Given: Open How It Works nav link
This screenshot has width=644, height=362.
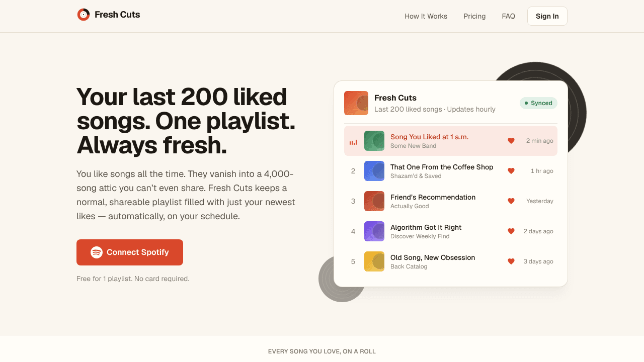Looking at the screenshot, I should [x=426, y=16].
